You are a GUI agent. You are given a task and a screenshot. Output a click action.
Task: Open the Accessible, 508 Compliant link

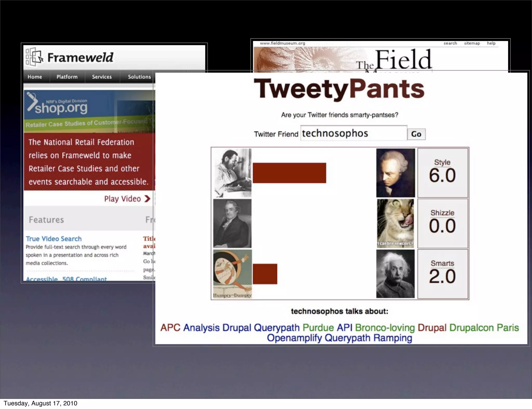(x=66, y=278)
